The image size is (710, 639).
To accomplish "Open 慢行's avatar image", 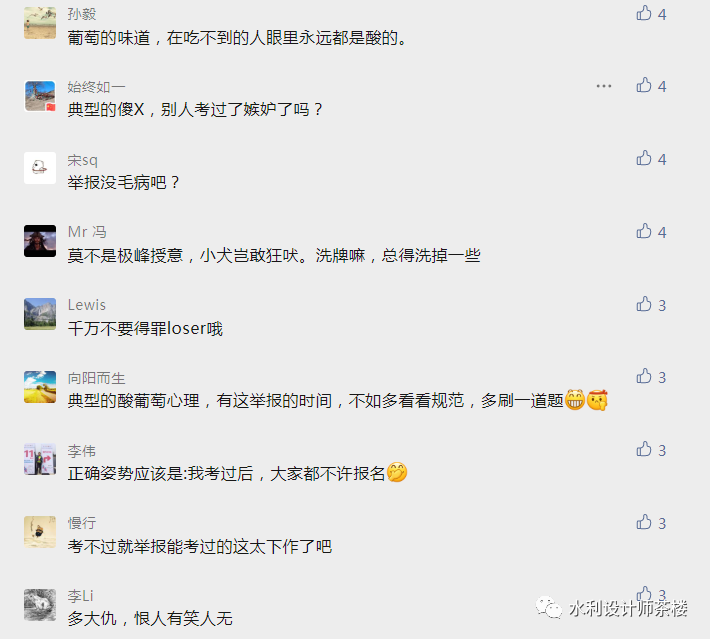I will tap(40, 532).
